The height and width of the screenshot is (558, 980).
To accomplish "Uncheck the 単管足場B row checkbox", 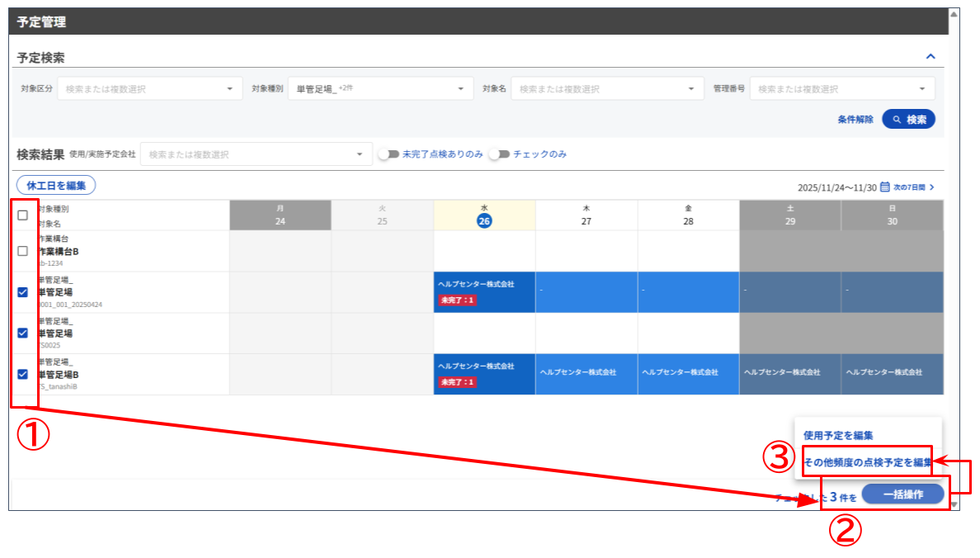I will coord(23,374).
